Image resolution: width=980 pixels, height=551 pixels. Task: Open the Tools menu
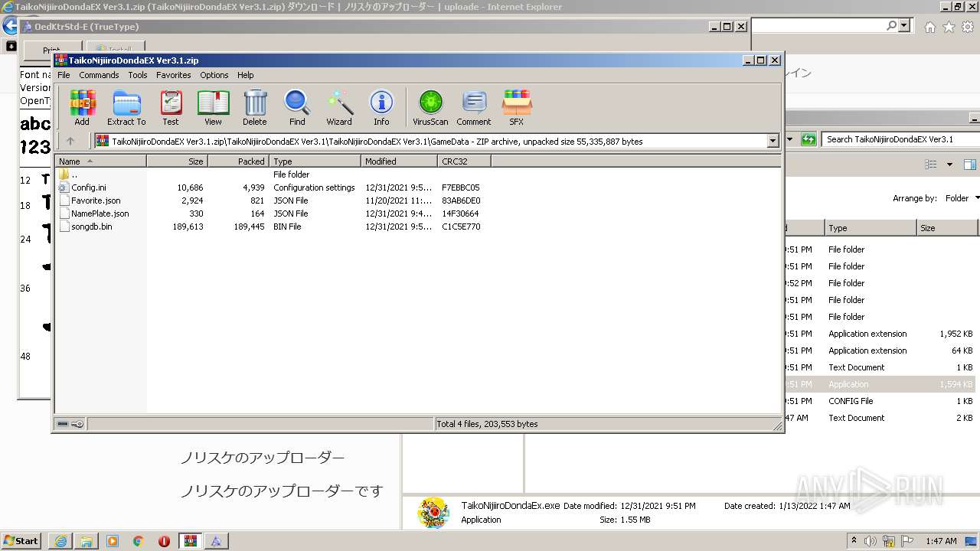click(x=138, y=75)
